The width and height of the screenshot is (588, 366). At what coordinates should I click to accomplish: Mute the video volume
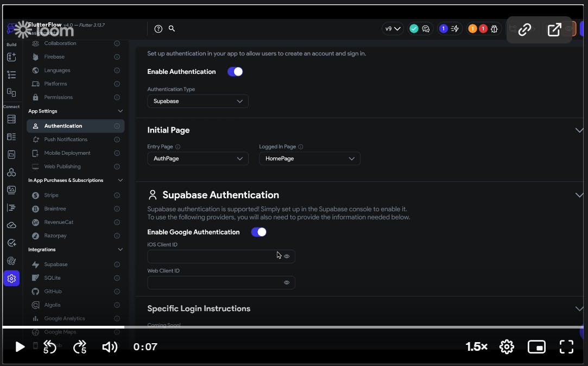[x=110, y=347]
